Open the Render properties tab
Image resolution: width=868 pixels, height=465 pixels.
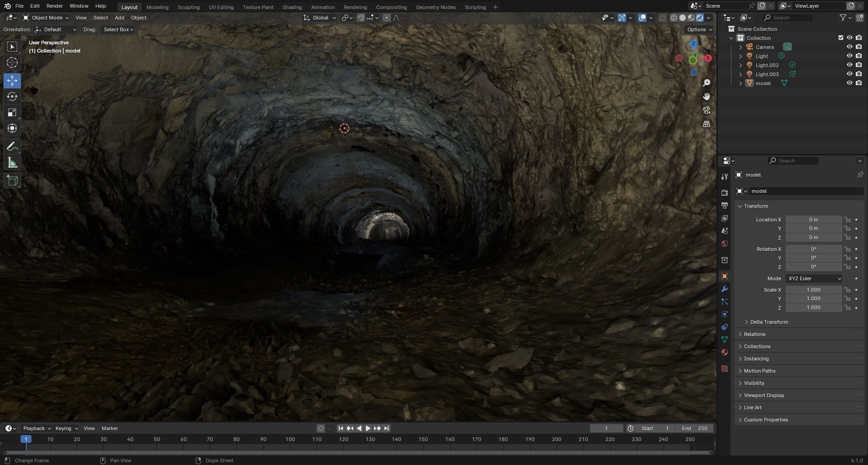(725, 192)
